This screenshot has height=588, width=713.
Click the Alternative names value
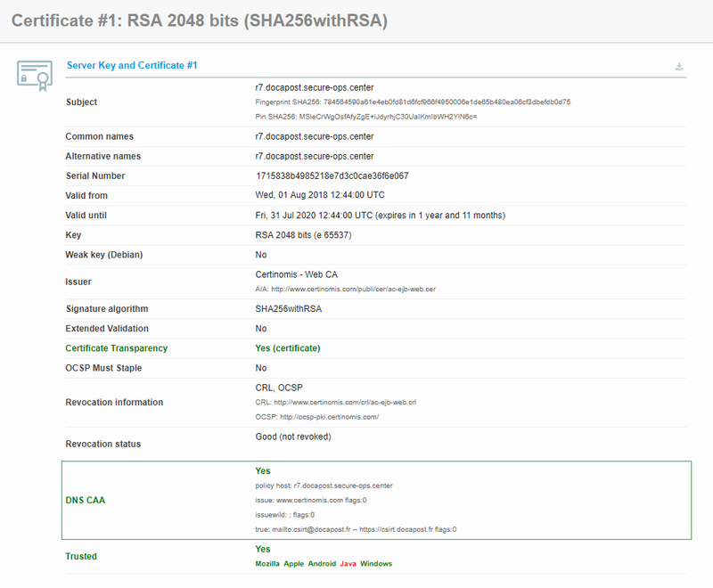tap(315, 156)
